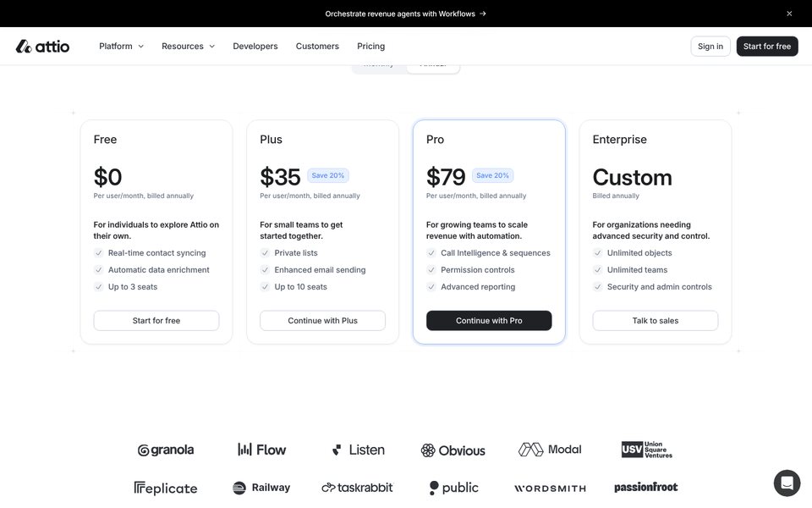Click the check icon beside Real-time contact syncing
The image size is (812, 508).
point(98,253)
